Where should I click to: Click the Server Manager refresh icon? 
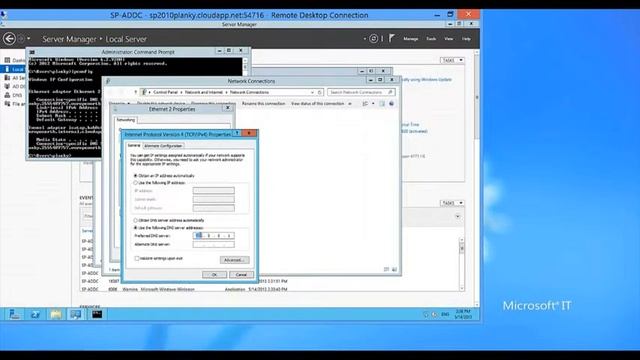373,39
